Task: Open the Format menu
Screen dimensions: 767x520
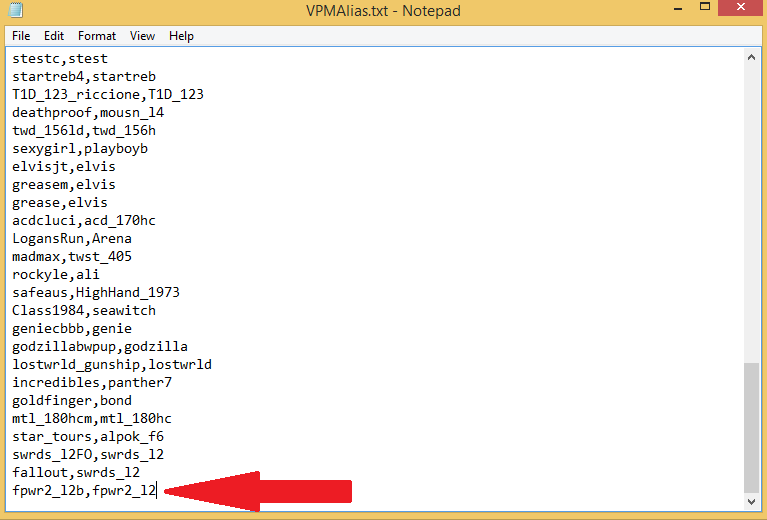Action: (97, 36)
